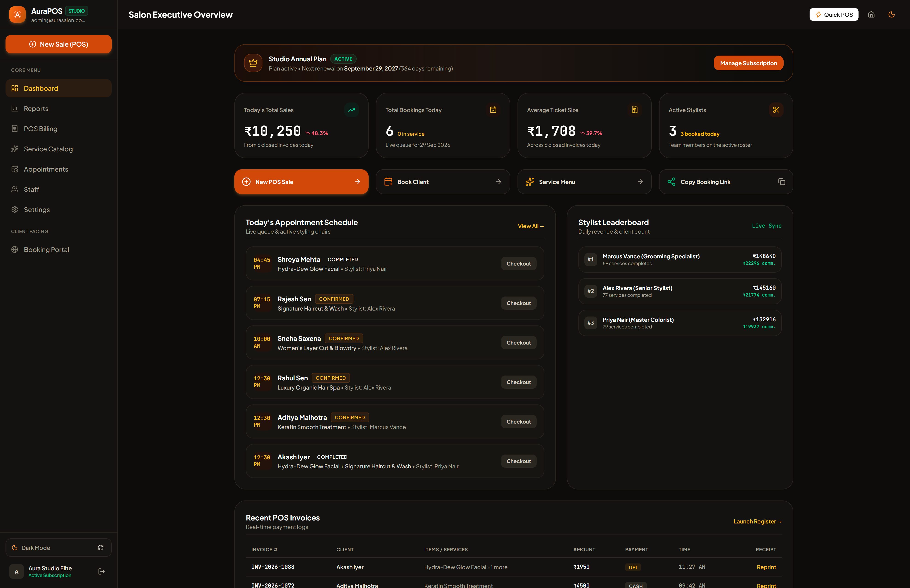Click the logout icon next to Aura Studio Elite

point(101,571)
